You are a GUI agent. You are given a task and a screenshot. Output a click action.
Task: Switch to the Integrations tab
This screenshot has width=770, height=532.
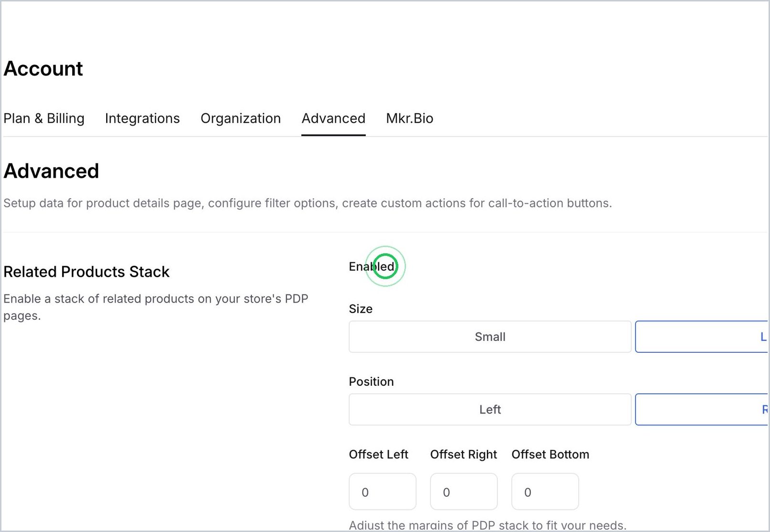143,119
